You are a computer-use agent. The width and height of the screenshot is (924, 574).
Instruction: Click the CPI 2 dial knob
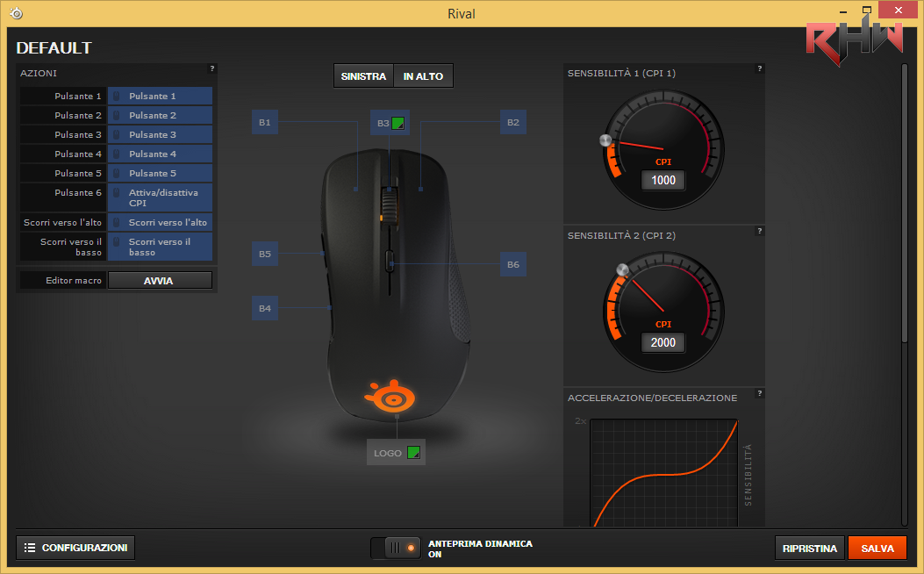coord(622,270)
